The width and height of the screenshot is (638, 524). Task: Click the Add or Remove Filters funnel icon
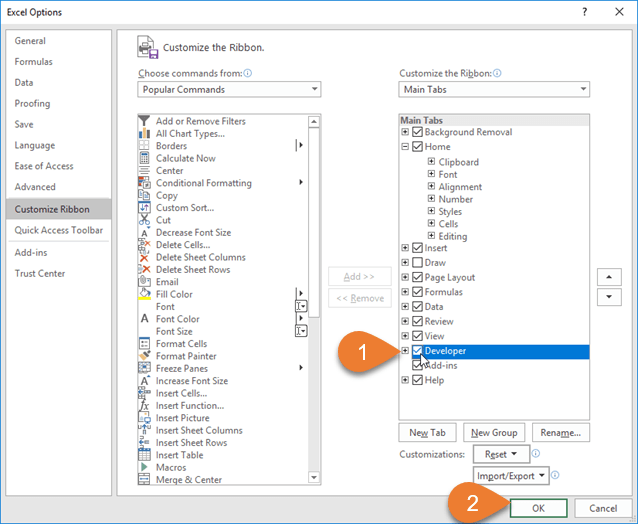(145, 122)
